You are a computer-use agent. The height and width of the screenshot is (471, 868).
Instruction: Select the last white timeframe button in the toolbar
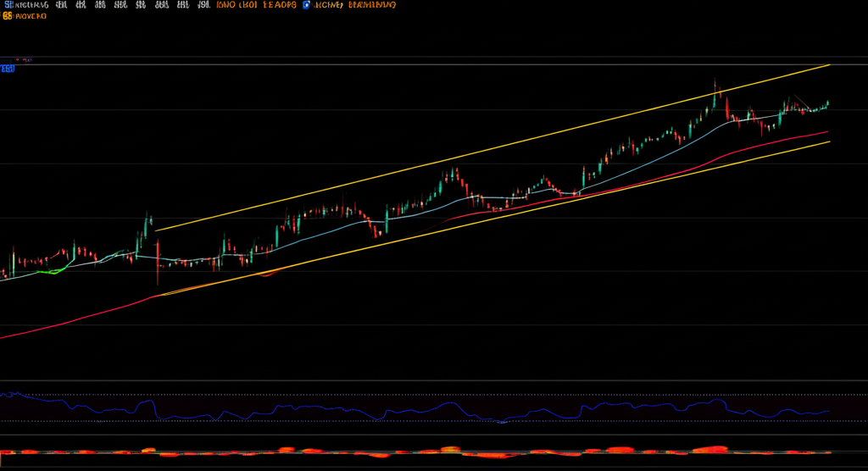(203, 4)
